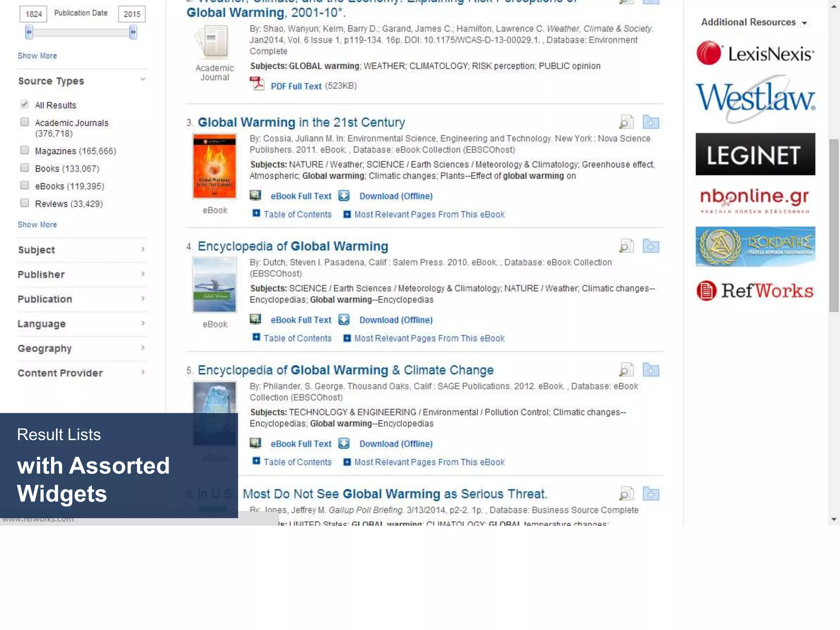Uncheck the All Results checkbox

[25, 104]
